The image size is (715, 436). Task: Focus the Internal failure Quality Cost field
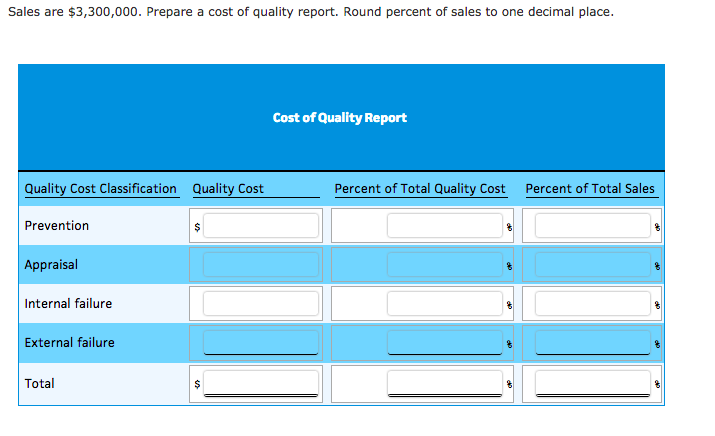click(261, 304)
